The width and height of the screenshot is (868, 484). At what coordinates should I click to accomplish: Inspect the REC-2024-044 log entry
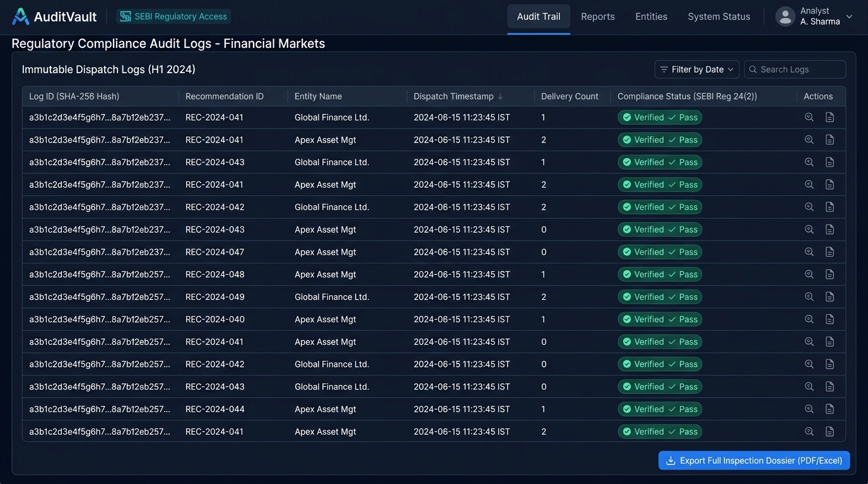809,409
